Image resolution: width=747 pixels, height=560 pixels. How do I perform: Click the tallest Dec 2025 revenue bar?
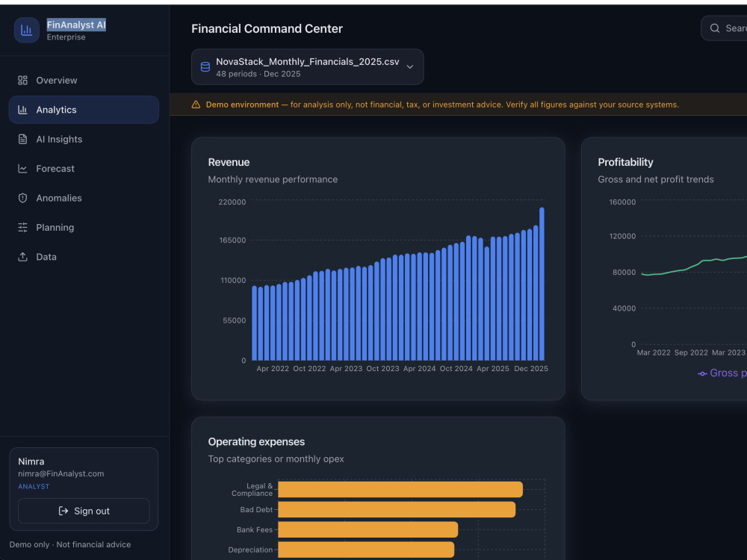(542, 284)
